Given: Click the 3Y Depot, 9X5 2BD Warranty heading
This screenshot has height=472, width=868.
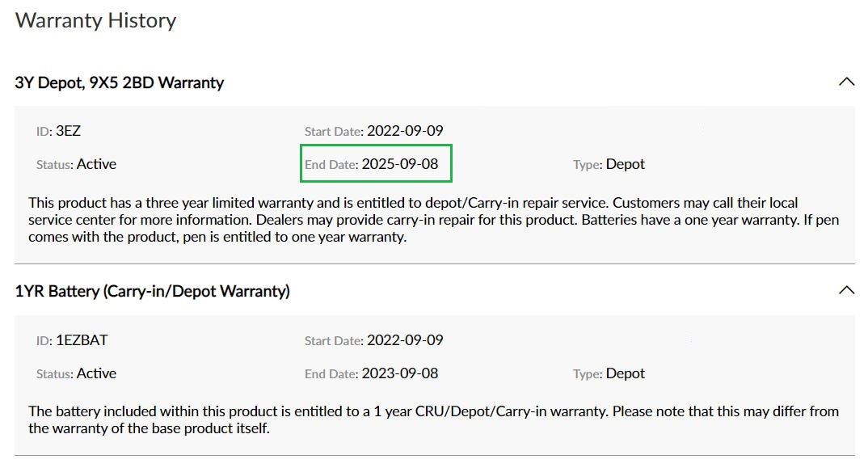Looking at the screenshot, I should (x=119, y=83).
